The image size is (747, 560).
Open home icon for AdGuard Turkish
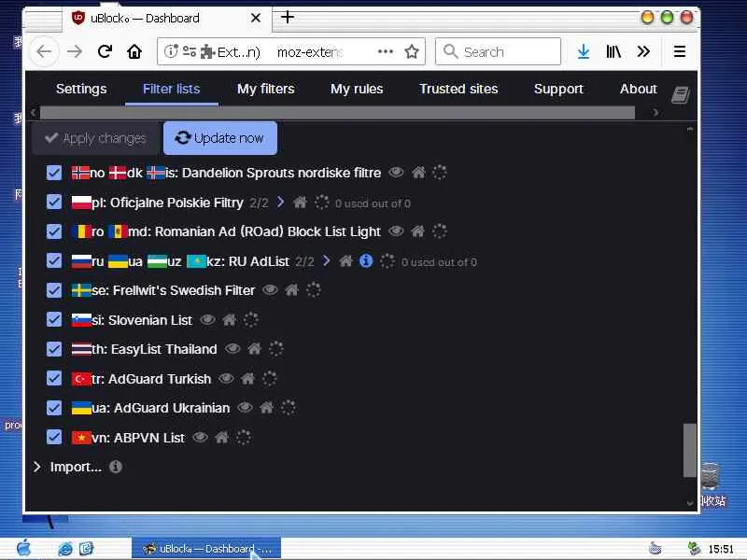click(x=247, y=379)
